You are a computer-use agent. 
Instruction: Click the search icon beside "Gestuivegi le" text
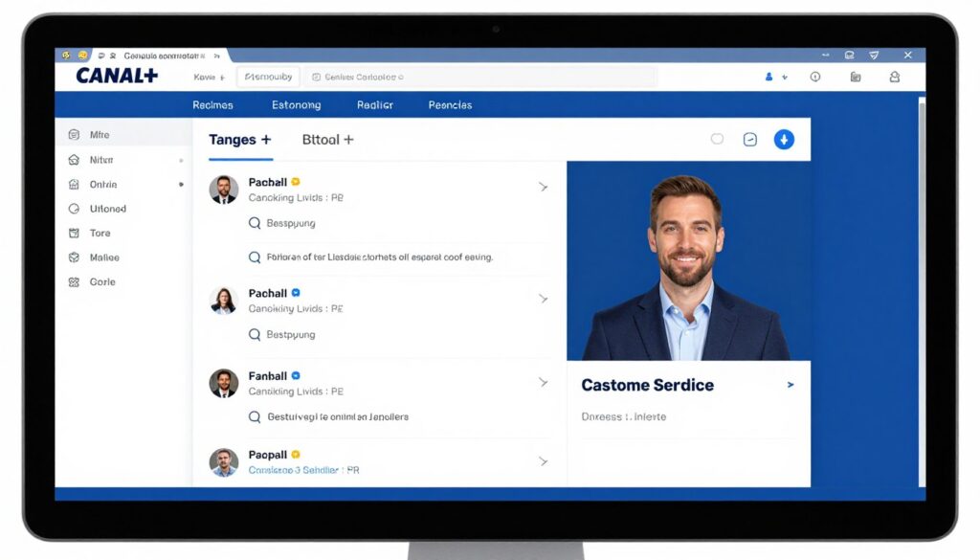(x=255, y=416)
